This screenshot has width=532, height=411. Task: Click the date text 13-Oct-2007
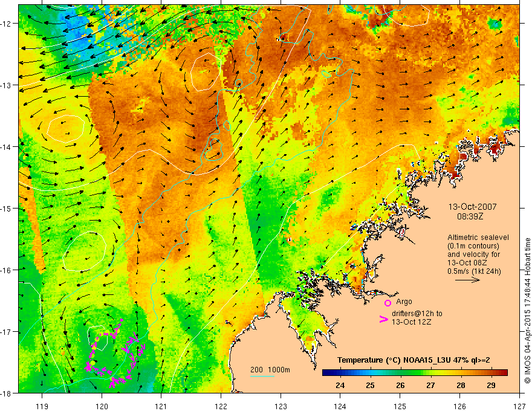[x=472, y=207]
